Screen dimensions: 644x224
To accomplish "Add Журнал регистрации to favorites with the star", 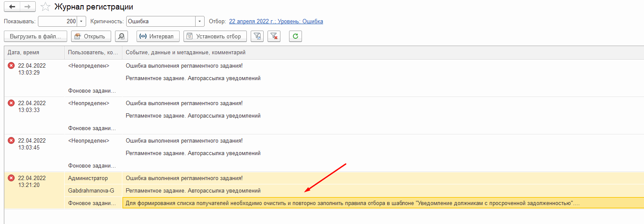I will 45,7.
